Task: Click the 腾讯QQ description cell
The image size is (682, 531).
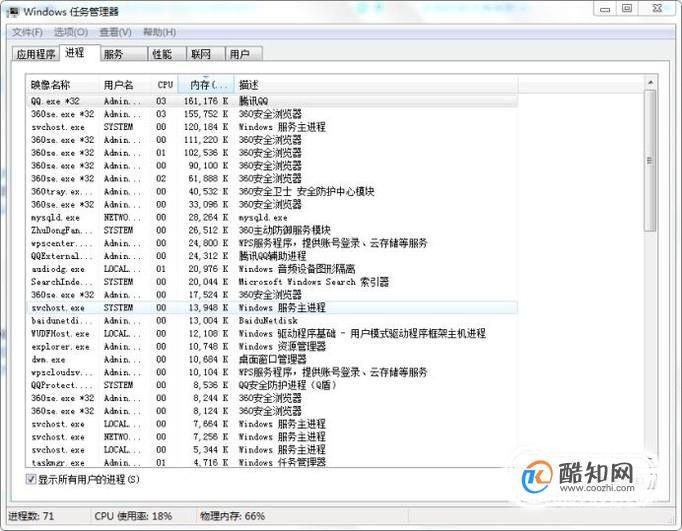Action: (254, 101)
